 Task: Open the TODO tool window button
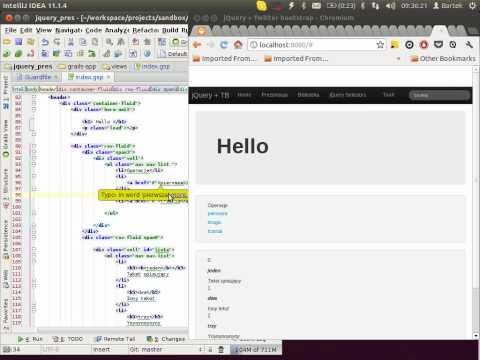tap(68, 339)
